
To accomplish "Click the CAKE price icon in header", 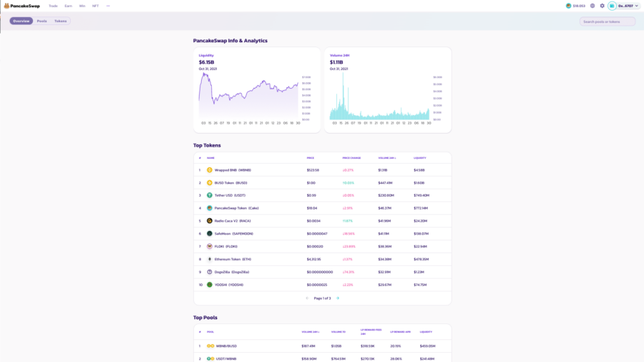I will click(569, 6).
